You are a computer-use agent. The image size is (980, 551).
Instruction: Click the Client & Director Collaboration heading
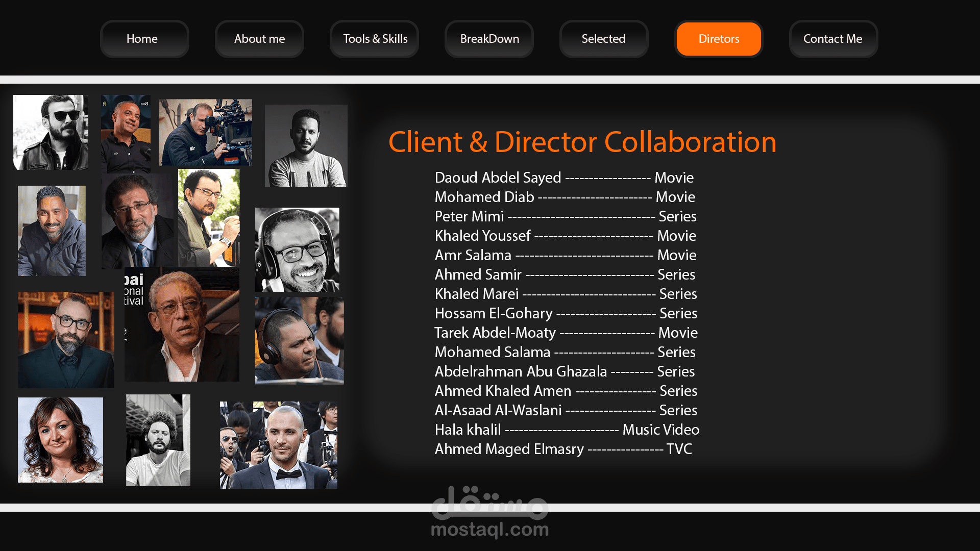582,142
